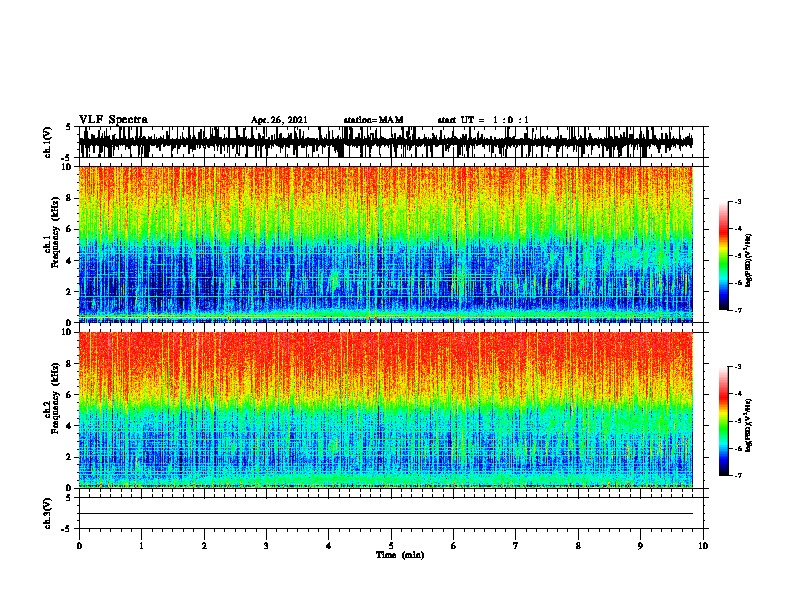Click the flat ch.3 voltage trace line
This screenshot has height=612, width=792.
tap(386, 514)
